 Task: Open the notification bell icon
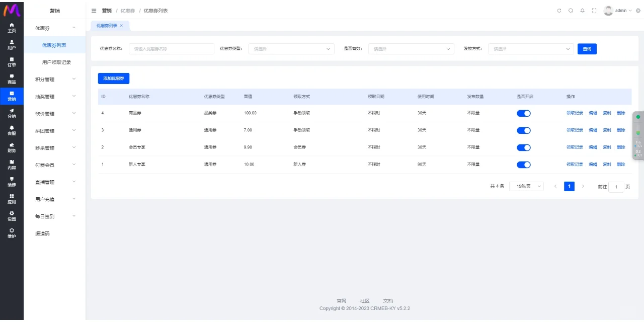582,11
